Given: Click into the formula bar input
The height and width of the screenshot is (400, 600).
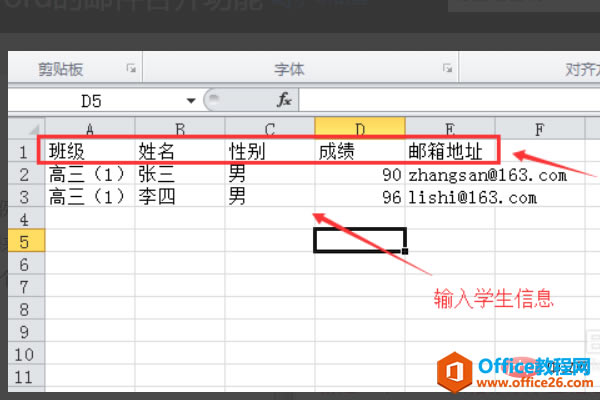Looking at the screenshot, I should (449, 101).
